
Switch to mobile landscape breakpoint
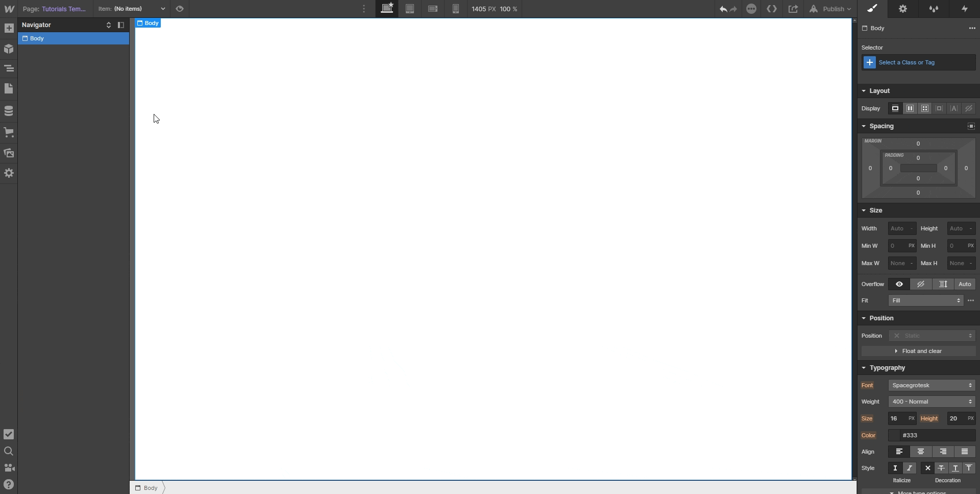433,9
